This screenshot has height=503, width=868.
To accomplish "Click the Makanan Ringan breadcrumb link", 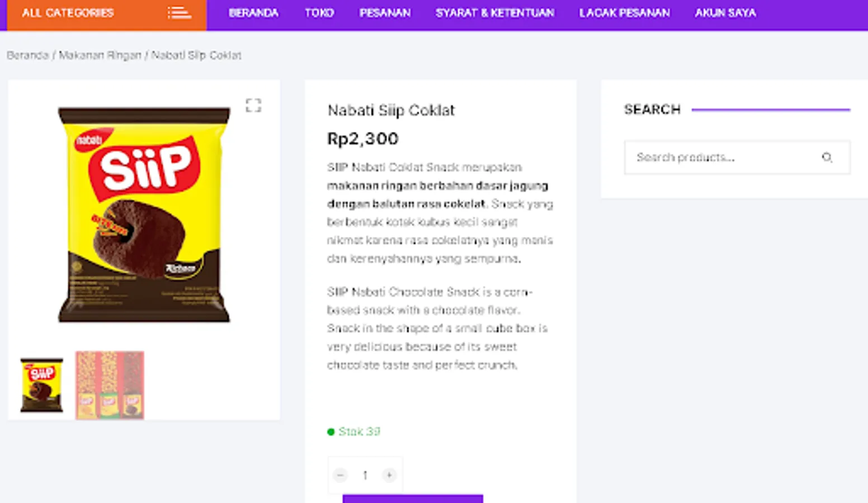I will pos(100,55).
